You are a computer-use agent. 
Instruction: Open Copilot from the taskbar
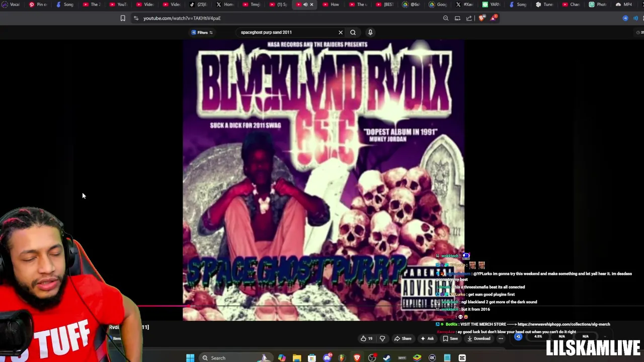coord(282,358)
